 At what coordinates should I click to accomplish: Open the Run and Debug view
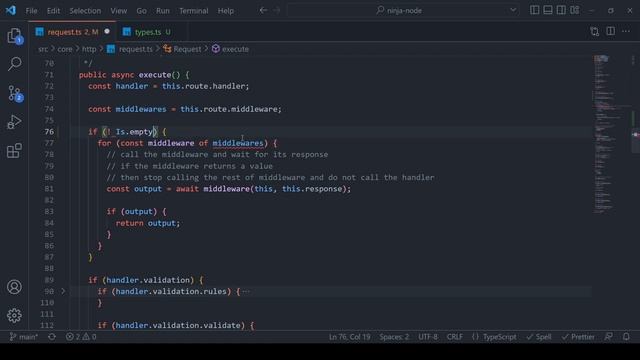click(x=14, y=122)
